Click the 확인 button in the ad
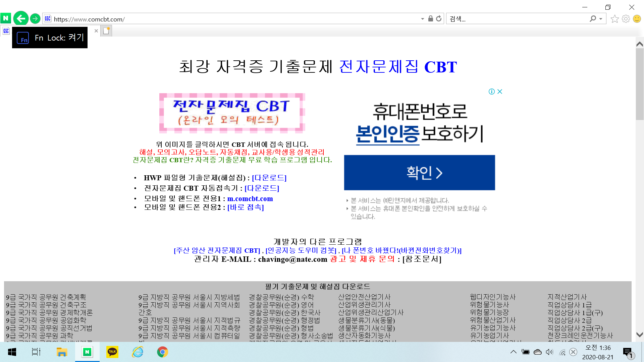The width and height of the screenshot is (644, 362). click(x=419, y=173)
